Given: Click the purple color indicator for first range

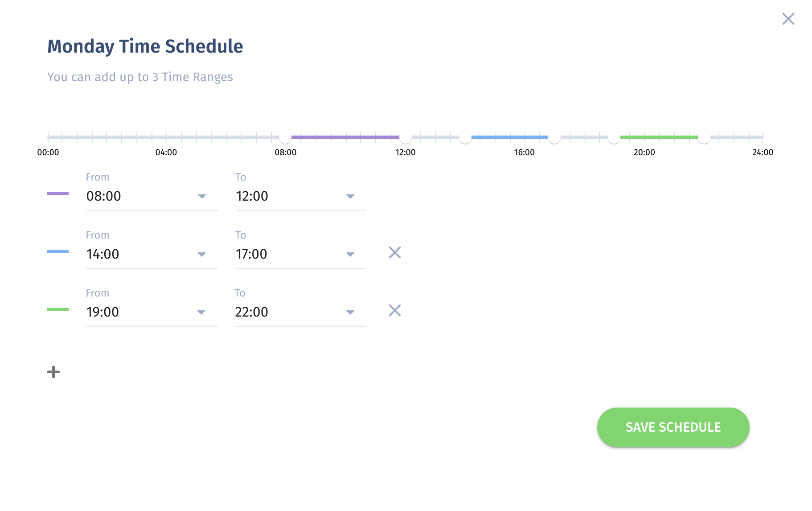Looking at the screenshot, I should pos(58,194).
